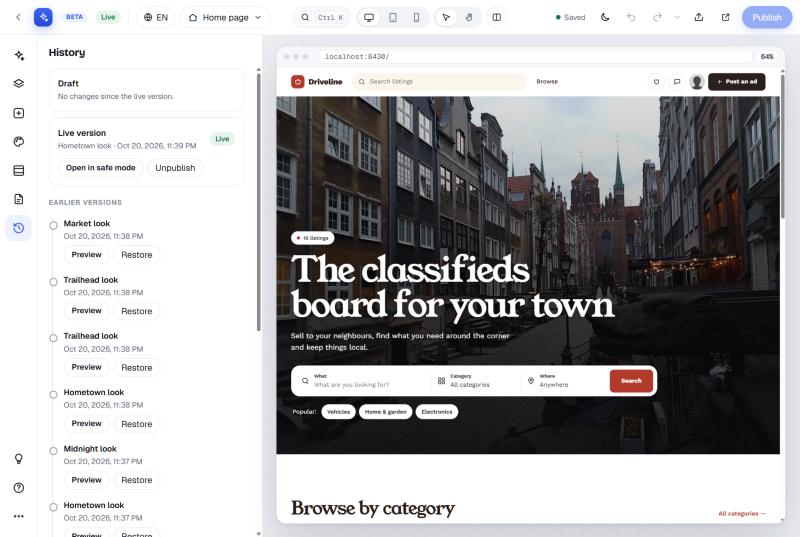
Task: Click the preview page vertical scrollbar
Action: 782,146
